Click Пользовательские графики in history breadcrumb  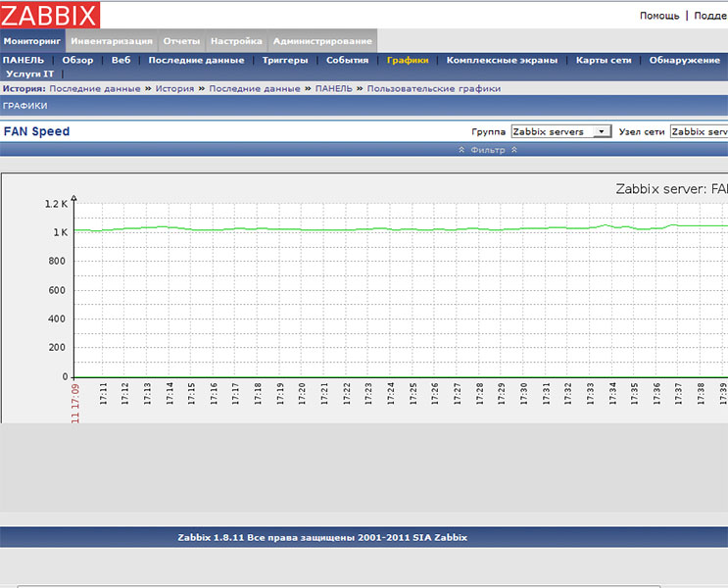coord(434,88)
